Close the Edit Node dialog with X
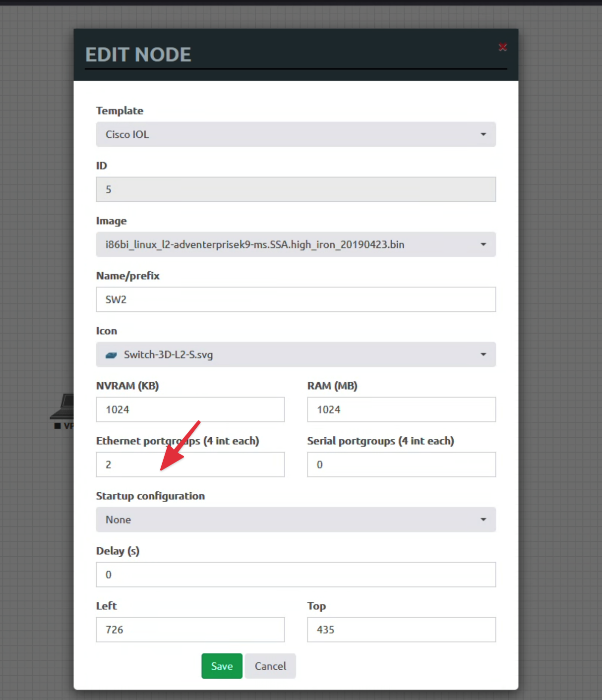This screenshot has width=602, height=700. click(502, 47)
